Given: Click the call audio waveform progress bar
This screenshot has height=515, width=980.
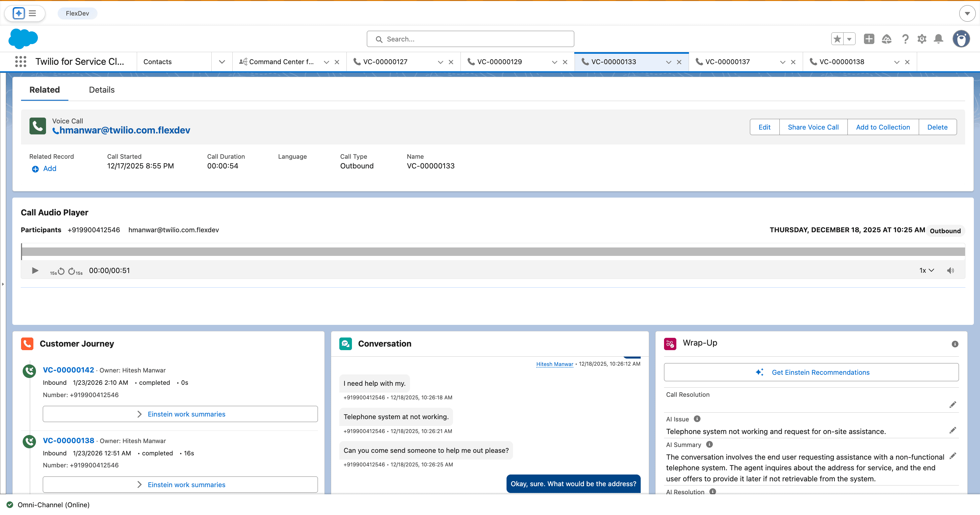Looking at the screenshot, I should pyautogui.click(x=493, y=251).
